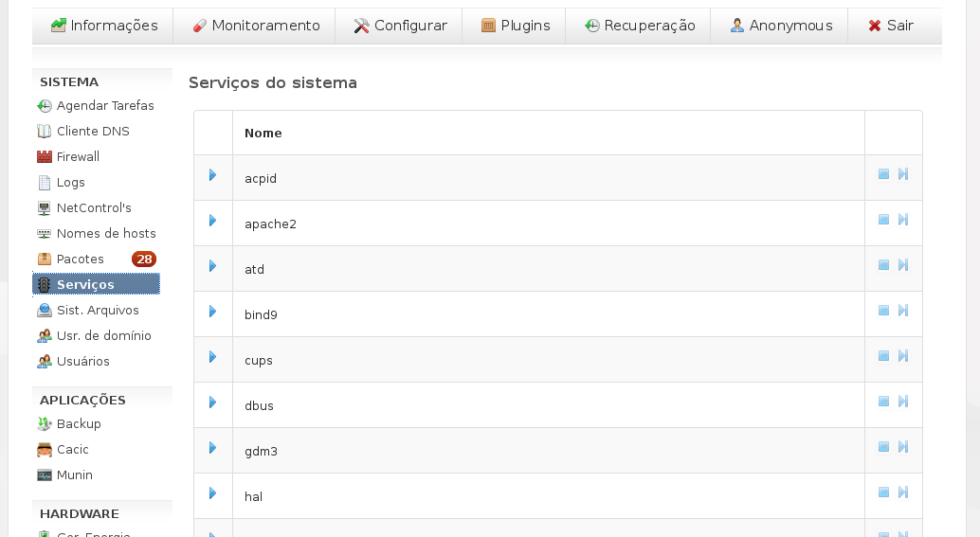
Task: Open the Recuperação tab
Action: point(640,26)
